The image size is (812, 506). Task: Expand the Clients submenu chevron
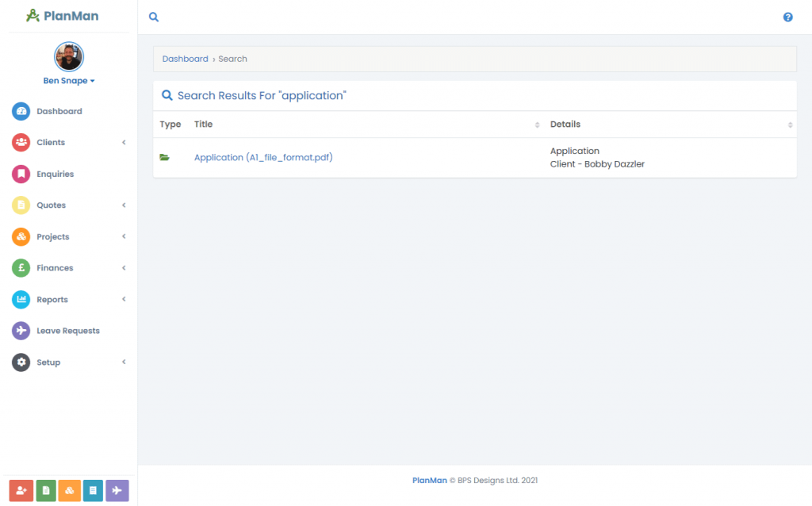tap(124, 143)
